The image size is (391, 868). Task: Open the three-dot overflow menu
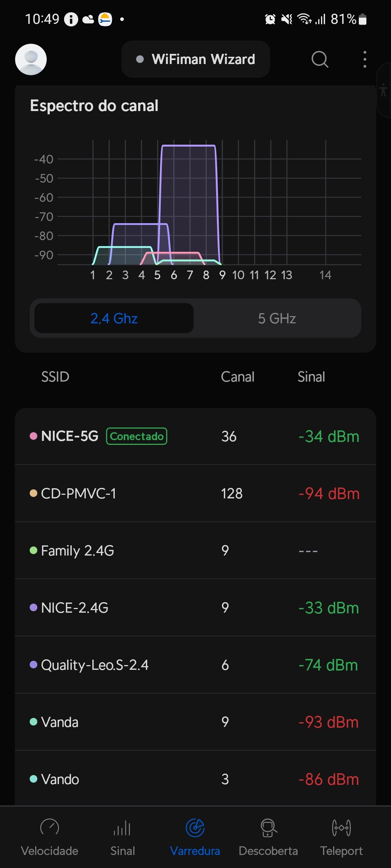365,59
